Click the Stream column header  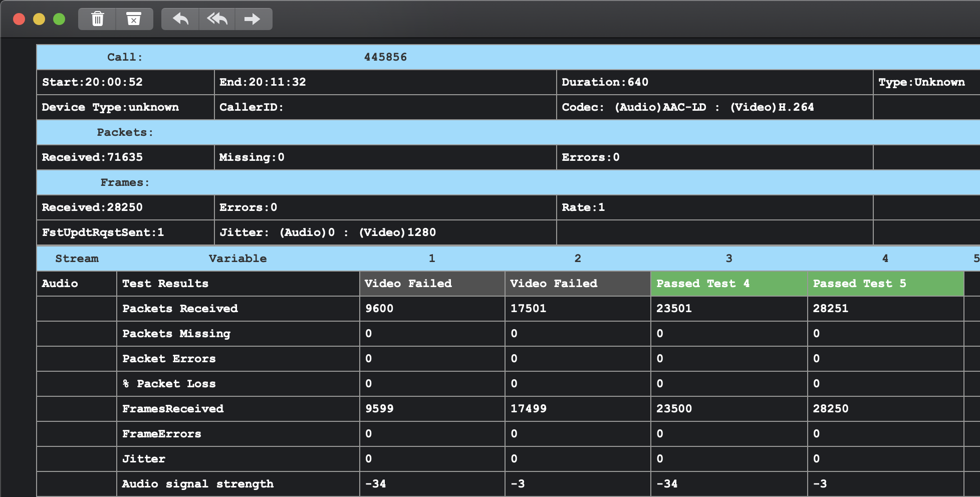click(x=77, y=259)
